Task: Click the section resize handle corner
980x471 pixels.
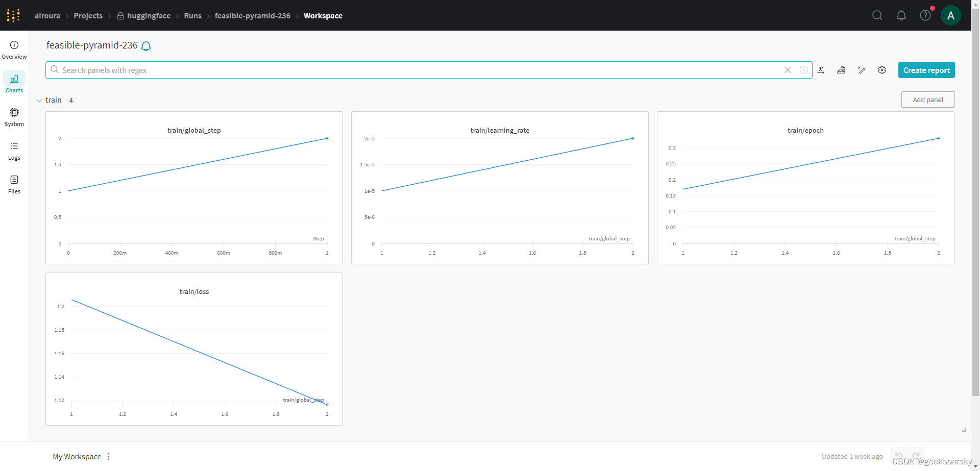Action: [964, 430]
